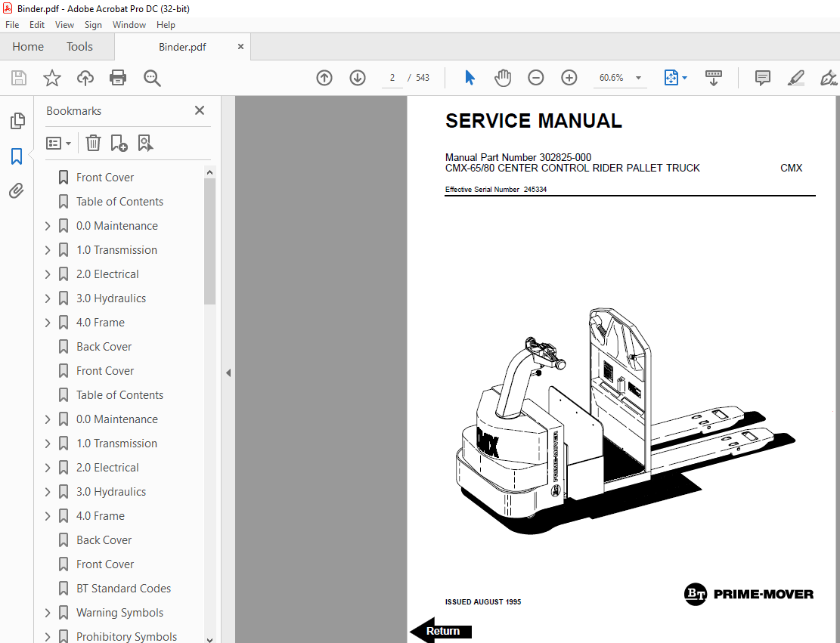Open the Attachments paperclip panel
This screenshot has width=840, height=643.
[x=17, y=190]
